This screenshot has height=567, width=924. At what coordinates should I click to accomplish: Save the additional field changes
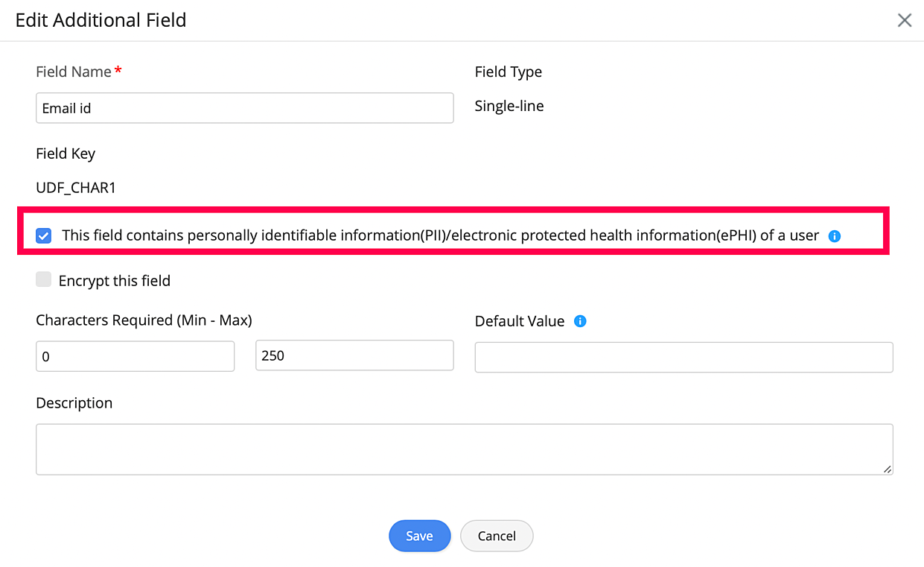click(420, 536)
